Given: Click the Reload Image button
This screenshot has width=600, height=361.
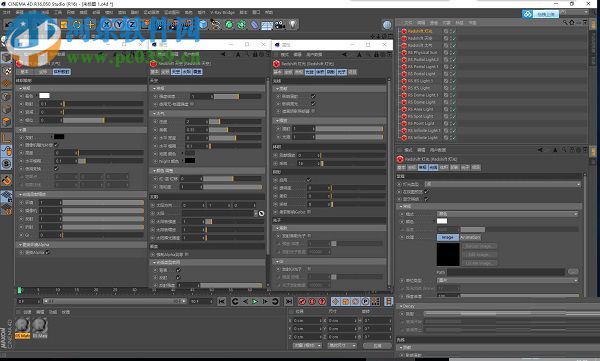Looking at the screenshot, I should point(480,247).
